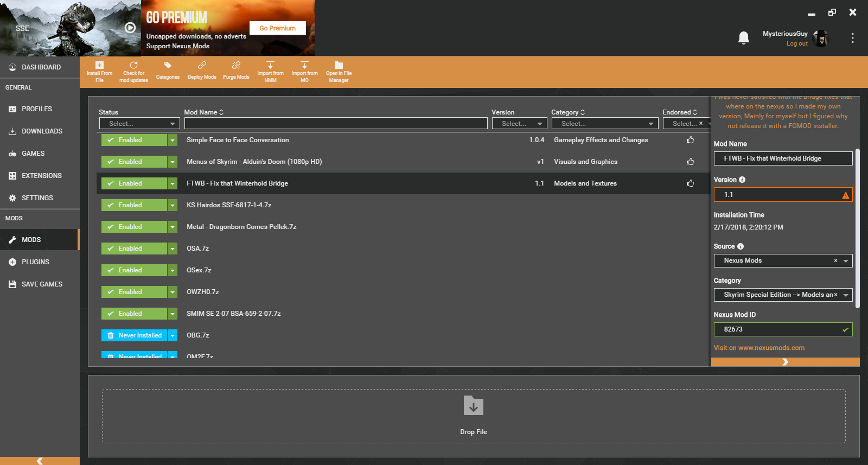Toggle Enabled for FTWB Winterhold Bridge
This screenshot has width=868, height=465.
coord(134,183)
